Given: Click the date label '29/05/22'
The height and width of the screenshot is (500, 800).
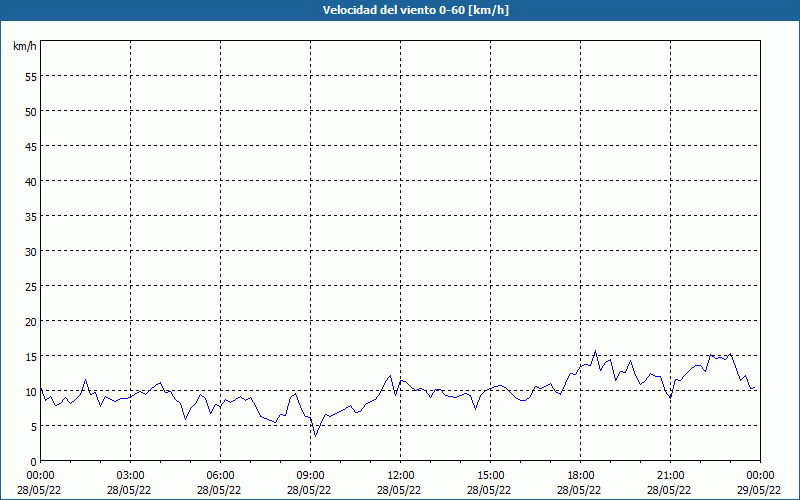Looking at the screenshot, I should pos(759,490).
